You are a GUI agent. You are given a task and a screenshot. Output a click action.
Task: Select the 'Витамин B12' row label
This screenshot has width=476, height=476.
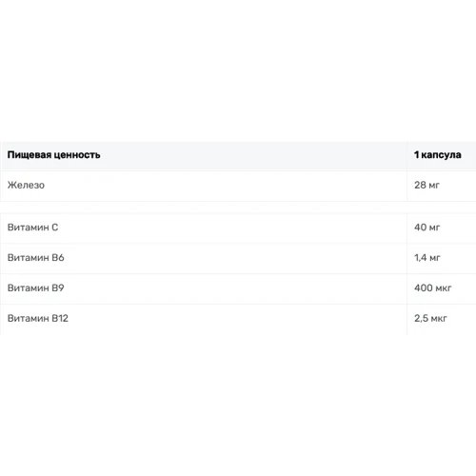[38, 318]
